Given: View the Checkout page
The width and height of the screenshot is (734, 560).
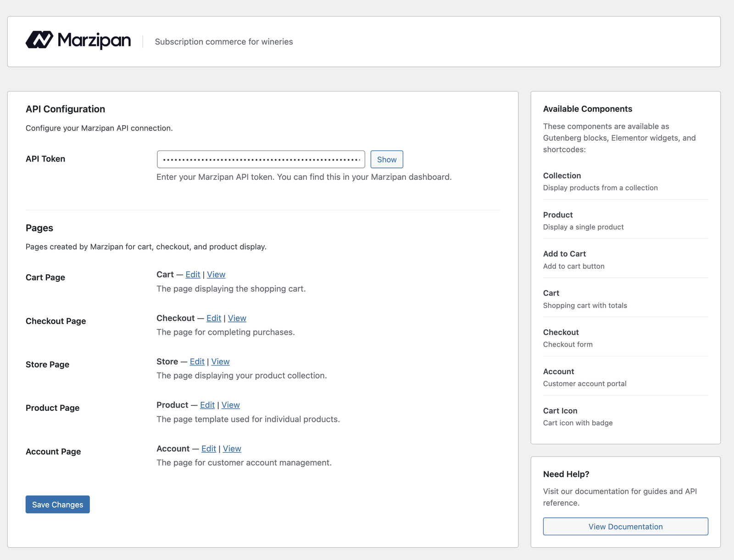Looking at the screenshot, I should (237, 318).
